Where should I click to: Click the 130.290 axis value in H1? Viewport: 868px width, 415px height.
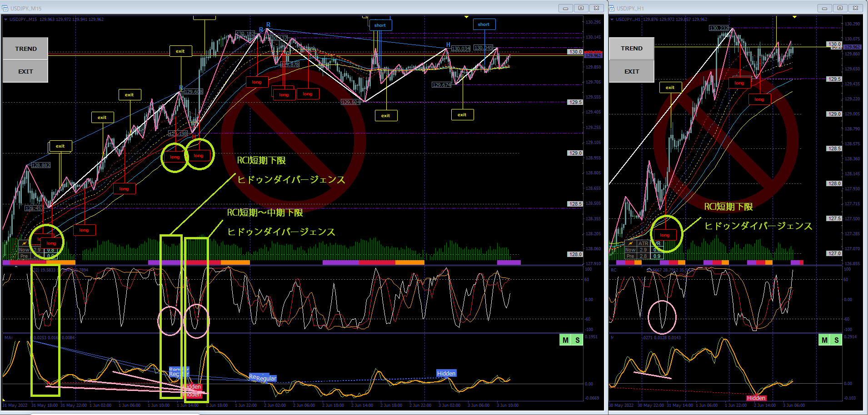(852, 24)
